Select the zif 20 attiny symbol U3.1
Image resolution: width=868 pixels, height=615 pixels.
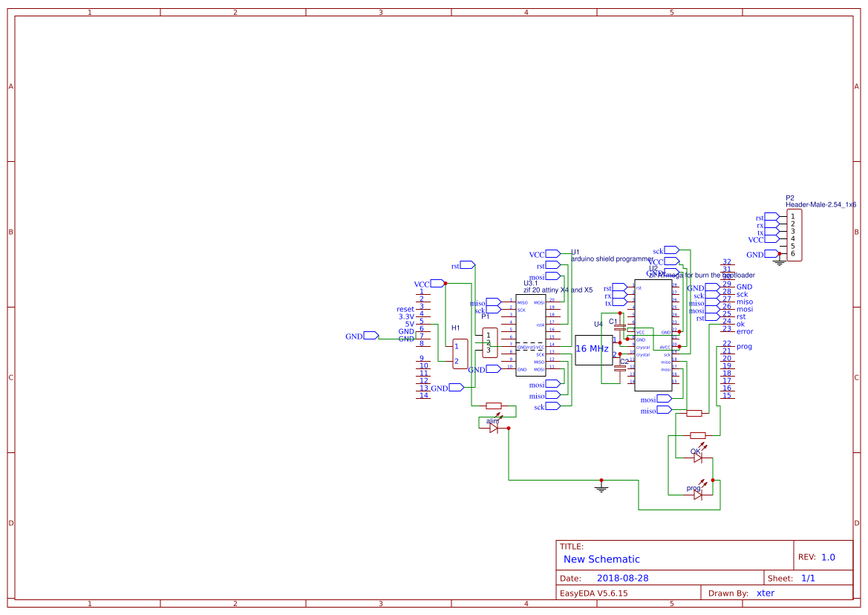tap(530, 335)
